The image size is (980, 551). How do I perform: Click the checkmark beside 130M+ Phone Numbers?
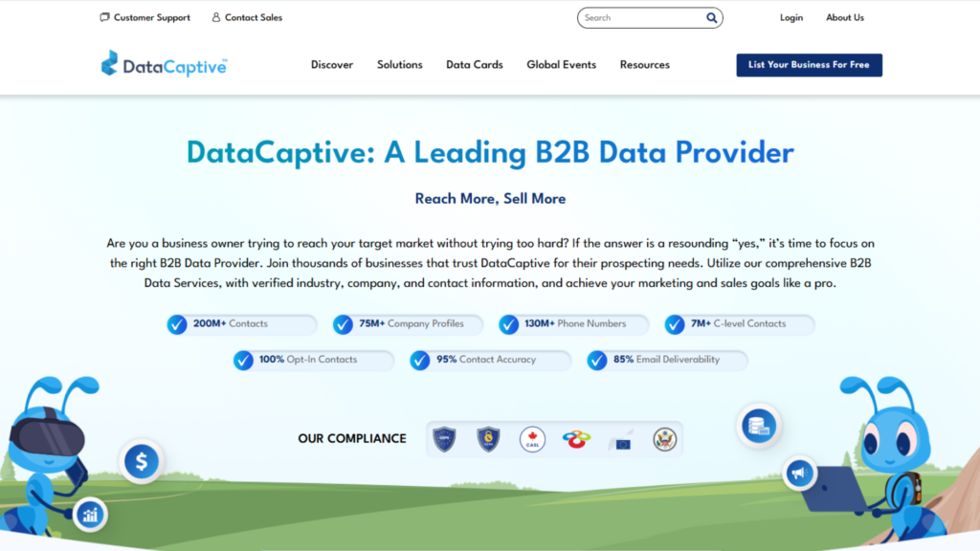509,324
